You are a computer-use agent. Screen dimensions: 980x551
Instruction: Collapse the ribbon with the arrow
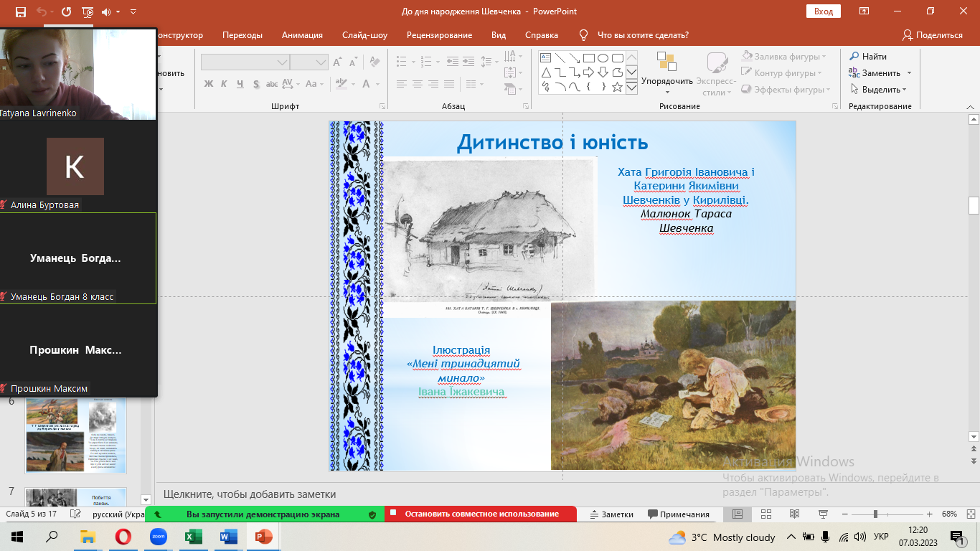click(x=971, y=106)
